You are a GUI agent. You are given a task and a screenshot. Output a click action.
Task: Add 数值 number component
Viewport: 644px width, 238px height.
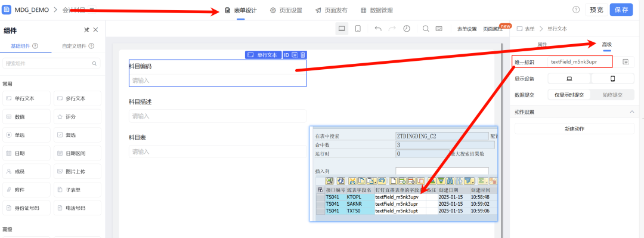(26, 117)
